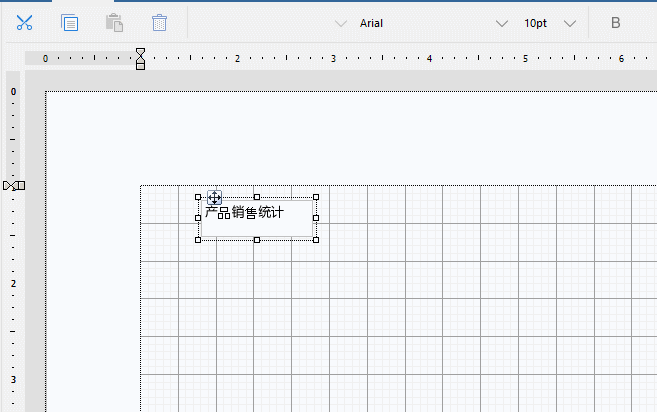The height and width of the screenshot is (412, 657).
Task: Click the textbox top-center resize handle
Action: (x=257, y=197)
